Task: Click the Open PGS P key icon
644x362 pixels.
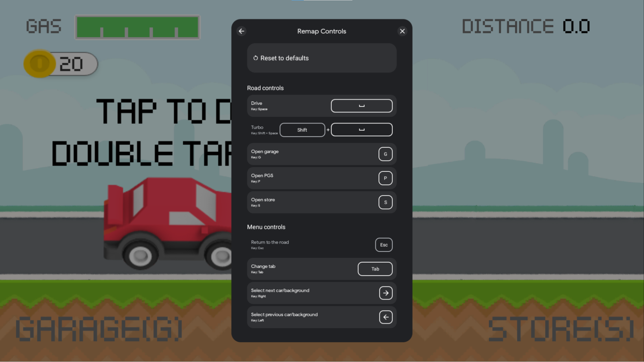Action: (385, 178)
